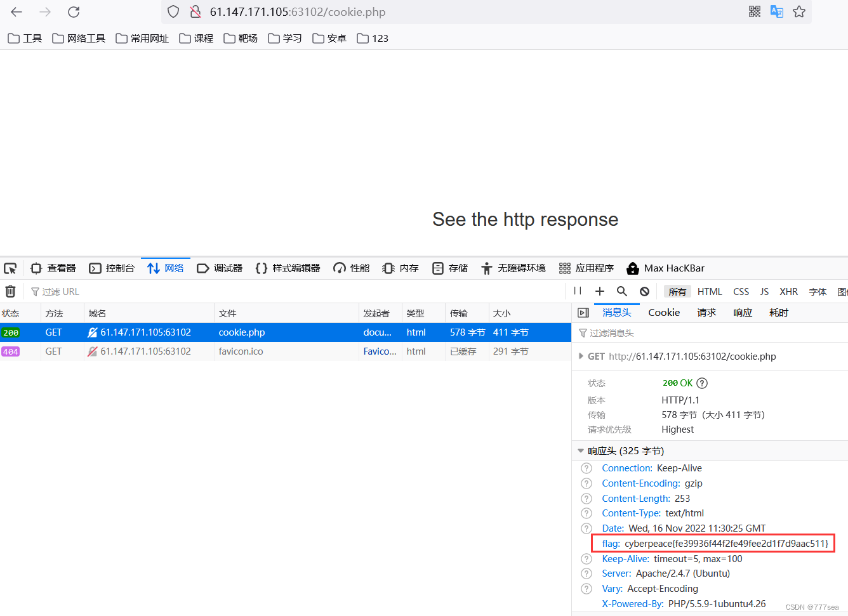This screenshot has height=616, width=848.
Task: Sort by the 大小 column header
Action: [x=530, y=313]
